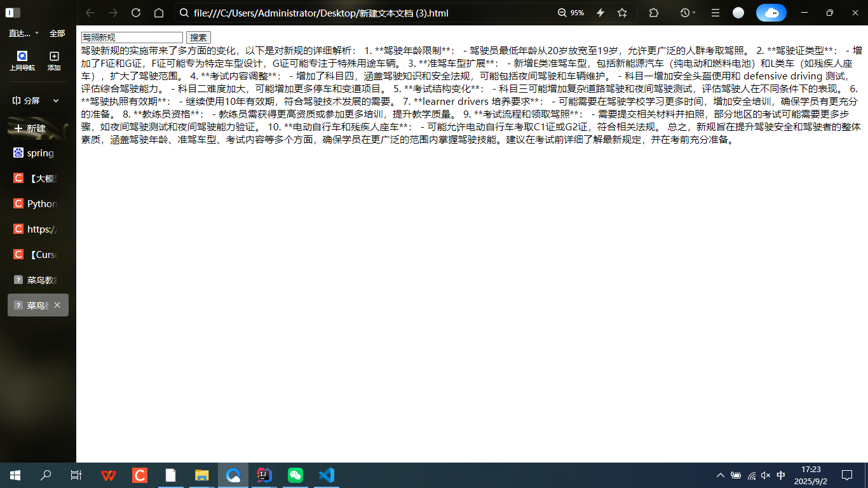
Task: Switch the 中 input method indicator
Action: point(781,475)
